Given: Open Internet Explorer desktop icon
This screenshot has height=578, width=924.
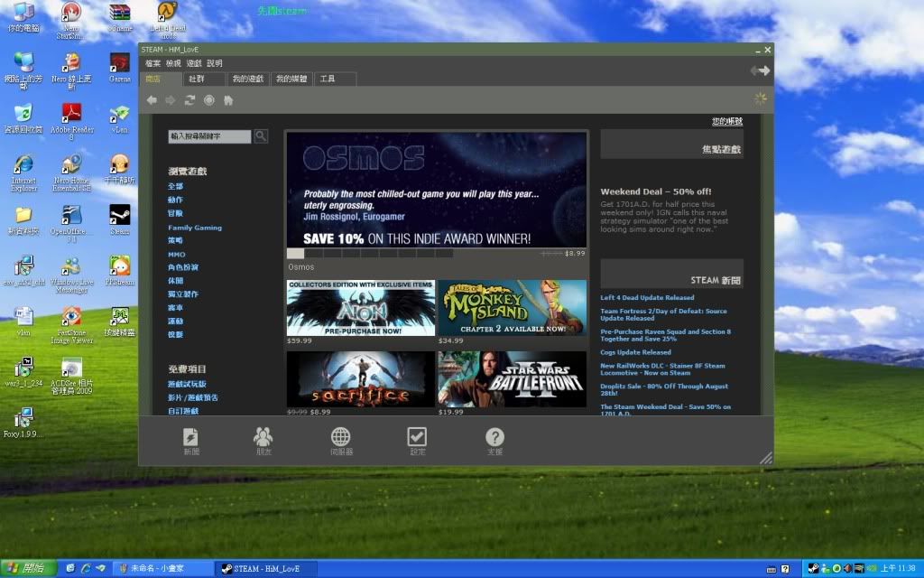Looking at the screenshot, I should pyautogui.click(x=23, y=172).
